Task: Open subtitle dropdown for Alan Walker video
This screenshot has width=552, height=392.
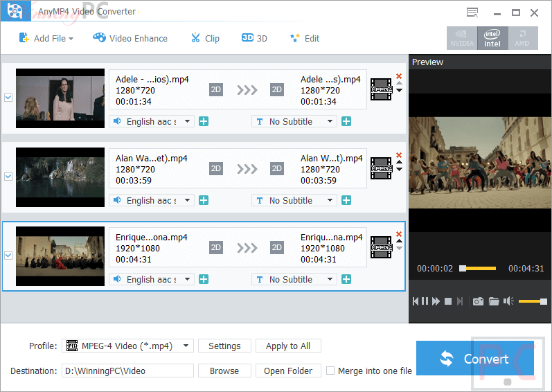Action: pos(294,200)
